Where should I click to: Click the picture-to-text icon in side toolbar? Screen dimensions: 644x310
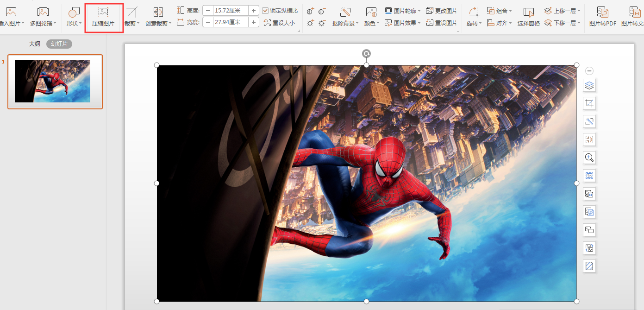(x=589, y=194)
